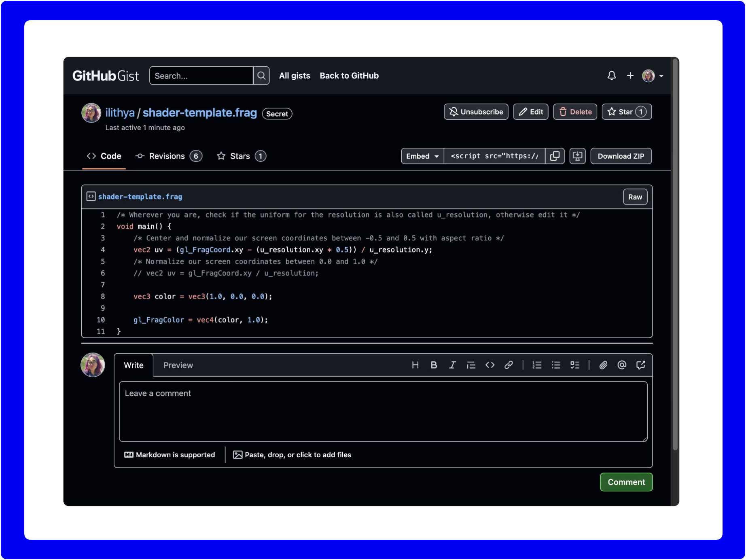
Task: Switch to the Preview tab
Action: coord(178,365)
